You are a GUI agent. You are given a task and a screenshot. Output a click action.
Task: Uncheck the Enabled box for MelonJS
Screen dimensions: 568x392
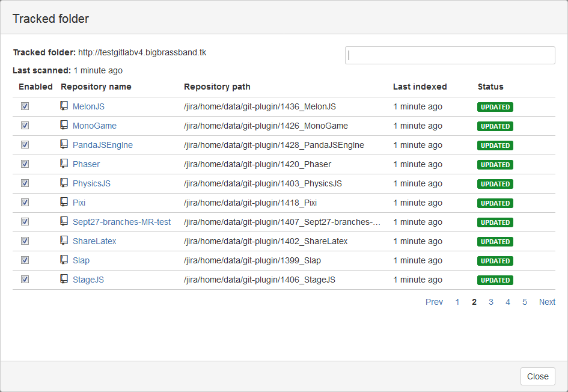[x=25, y=106]
